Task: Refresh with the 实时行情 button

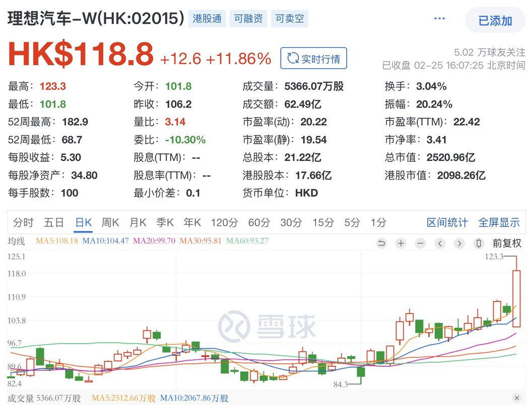Action: 314,58
